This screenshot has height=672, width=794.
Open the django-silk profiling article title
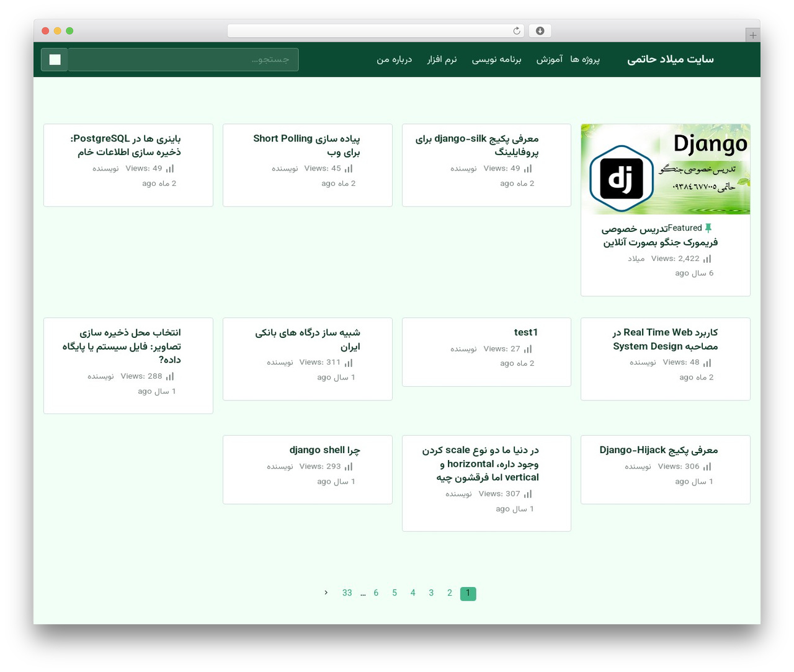[x=477, y=145]
